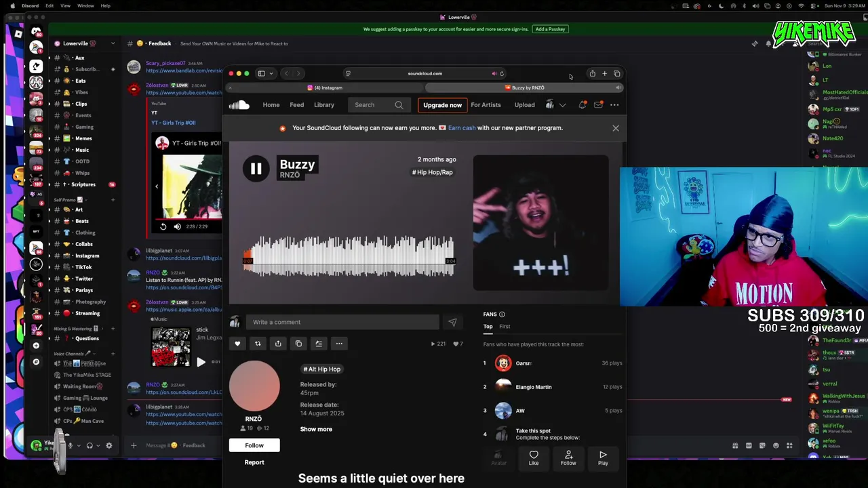
Task: Open the # Alt Hip Hop tag
Action: click(322, 369)
